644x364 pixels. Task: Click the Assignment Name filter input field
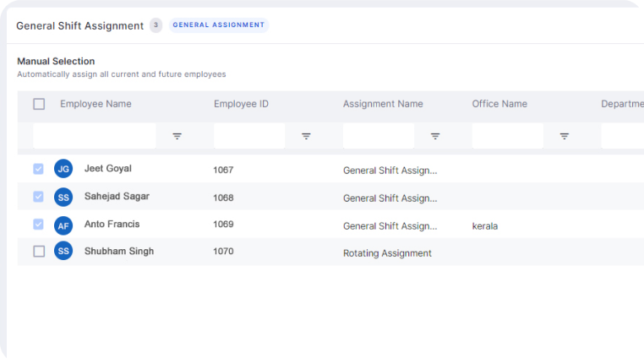point(379,136)
